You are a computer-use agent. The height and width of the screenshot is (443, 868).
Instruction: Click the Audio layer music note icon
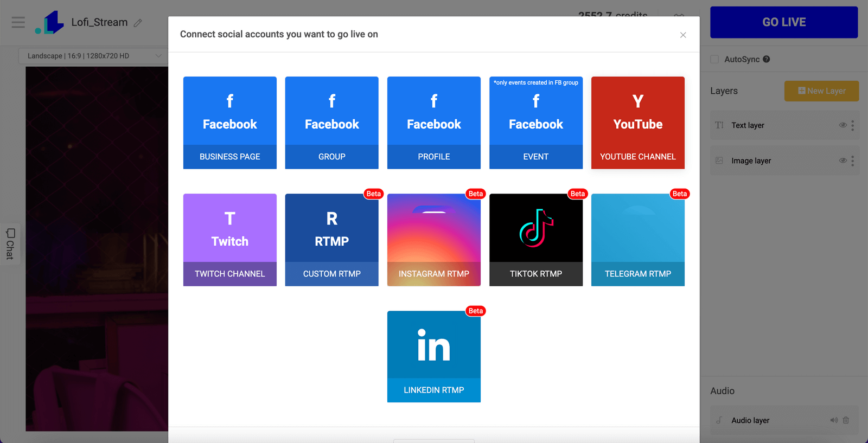click(x=719, y=420)
